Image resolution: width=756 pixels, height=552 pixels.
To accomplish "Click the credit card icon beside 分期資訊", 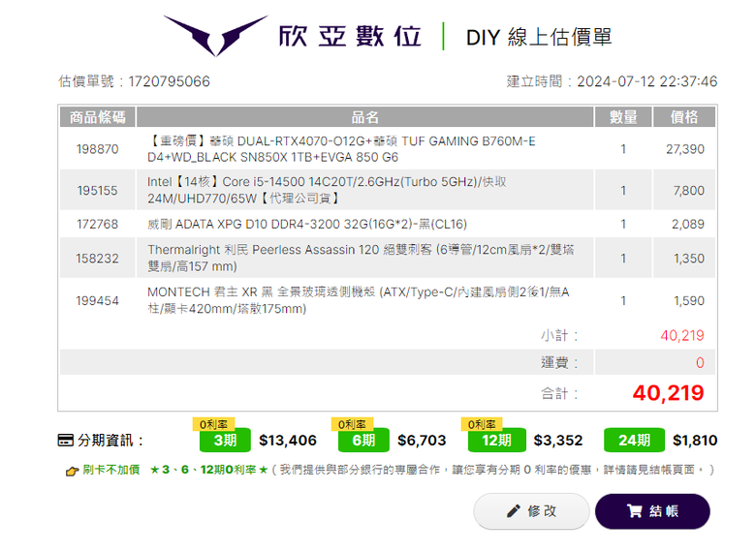I will (x=66, y=441).
